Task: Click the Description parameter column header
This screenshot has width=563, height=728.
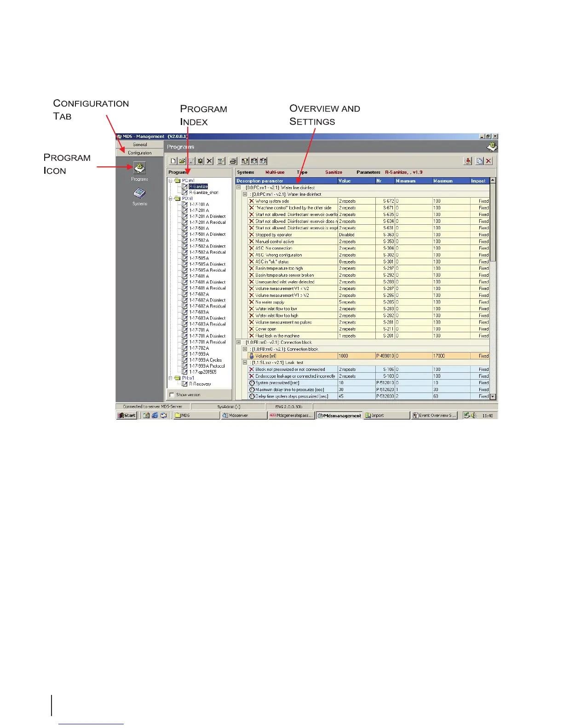Action: pyautogui.click(x=287, y=181)
